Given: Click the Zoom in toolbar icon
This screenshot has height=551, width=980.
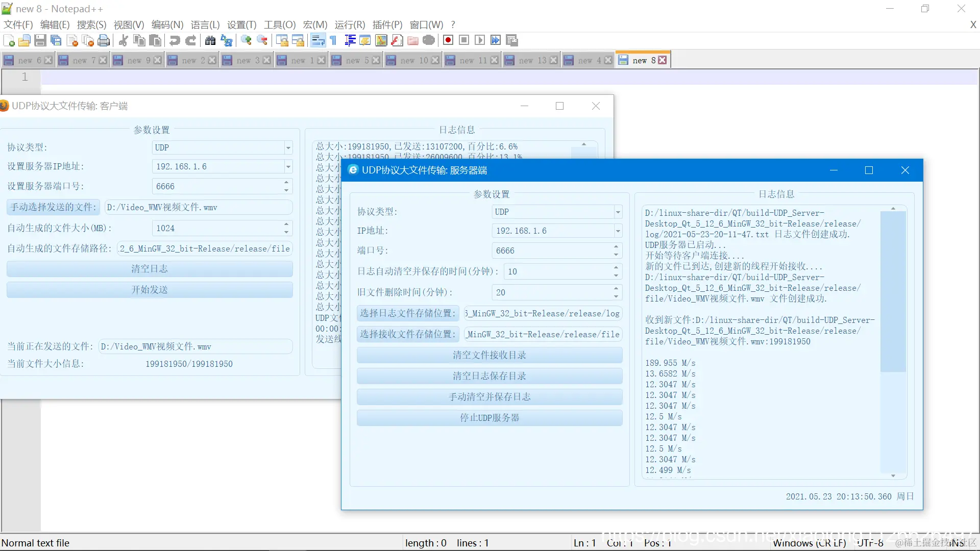Looking at the screenshot, I should (246, 40).
